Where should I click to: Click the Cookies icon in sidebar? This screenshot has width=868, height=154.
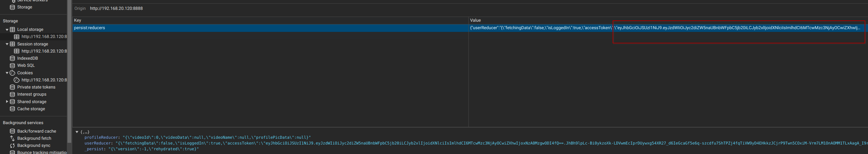13,73
